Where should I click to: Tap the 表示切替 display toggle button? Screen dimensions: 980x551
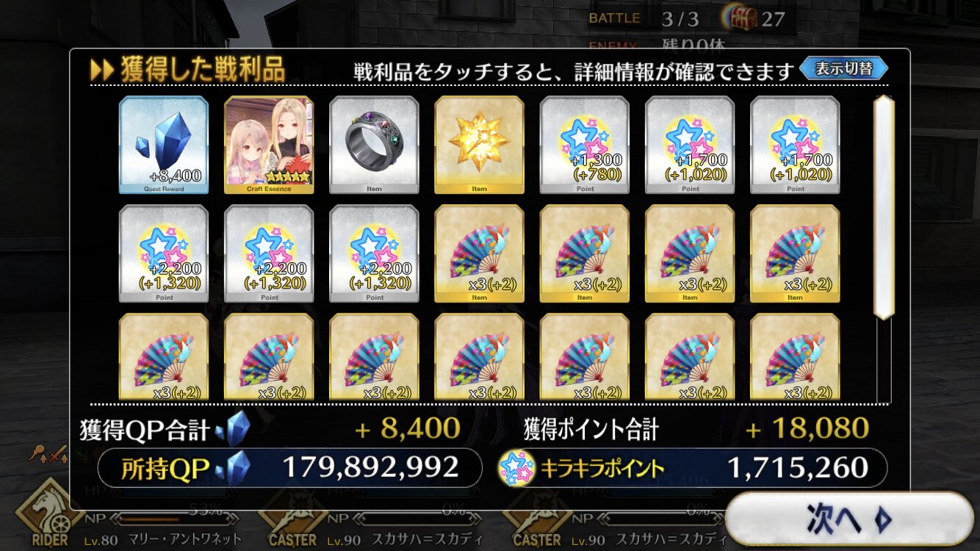click(843, 69)
